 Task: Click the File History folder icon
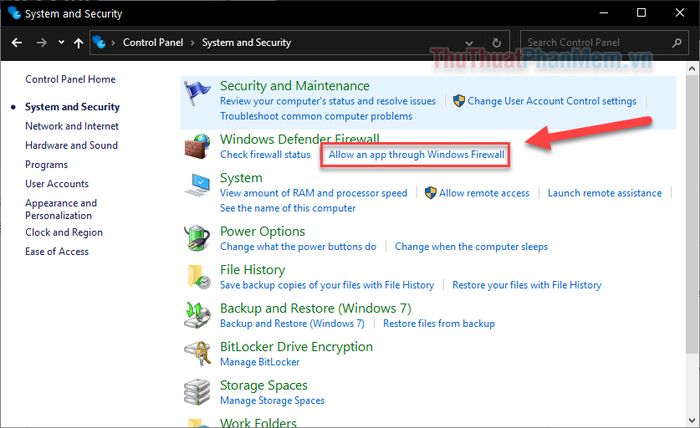click(x=199, y=277)
